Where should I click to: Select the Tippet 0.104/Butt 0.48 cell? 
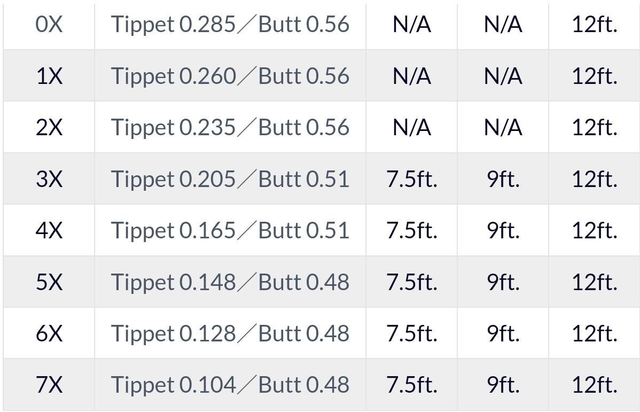click(230, 385)
